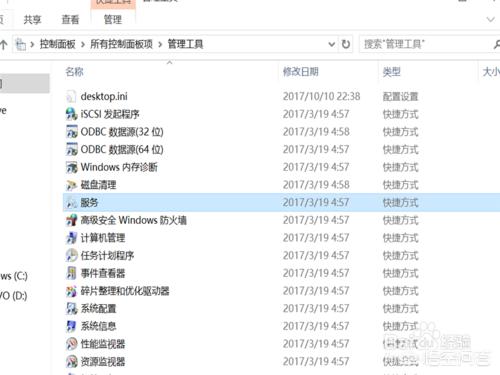The width and height of the screenshot is (500, 375).
Task: Click the 性能监视器 icon
Action: pyautogui.click(x=71, y=344)
